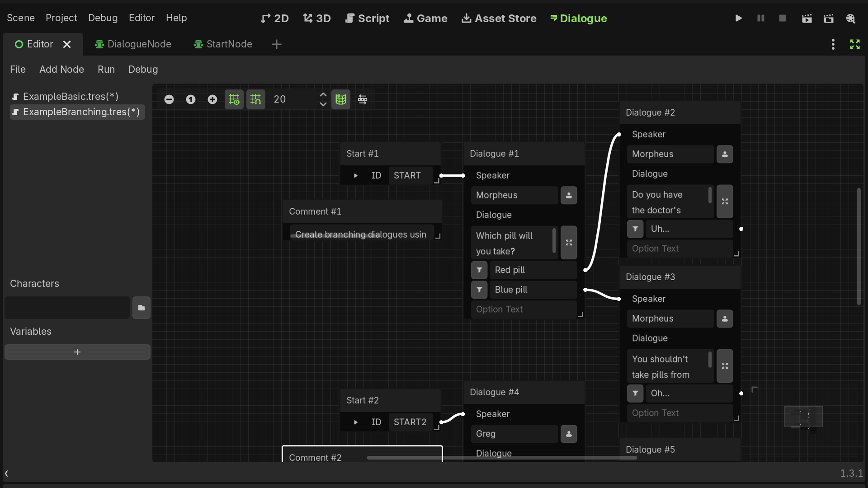Toggle the graph minimap button
Viewport: 868px width, 488px height.
[341, 99]
